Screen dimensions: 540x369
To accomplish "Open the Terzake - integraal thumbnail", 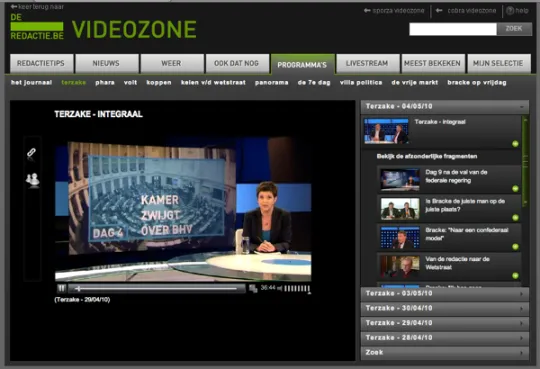I will [x=386, y=131].
